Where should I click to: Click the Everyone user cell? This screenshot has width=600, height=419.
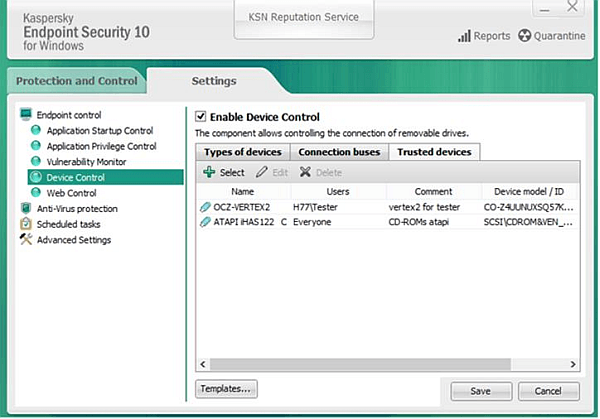coord(312,222)
